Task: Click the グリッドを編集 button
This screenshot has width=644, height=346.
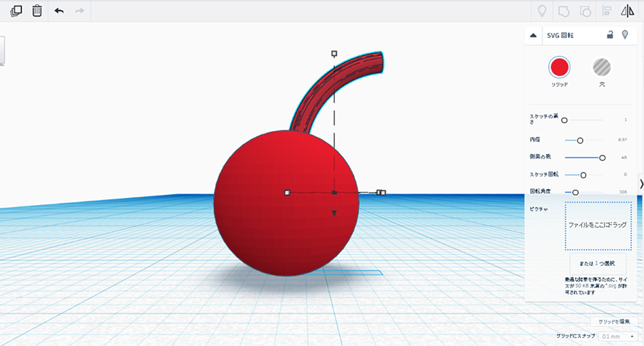Action: coord(614,322)
